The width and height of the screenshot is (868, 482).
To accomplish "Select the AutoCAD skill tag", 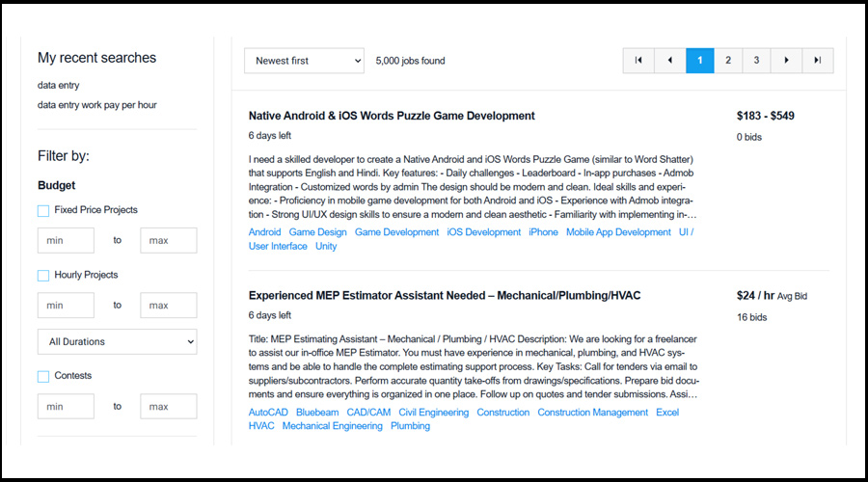I will pyautogui.click(x=269, y=413).
